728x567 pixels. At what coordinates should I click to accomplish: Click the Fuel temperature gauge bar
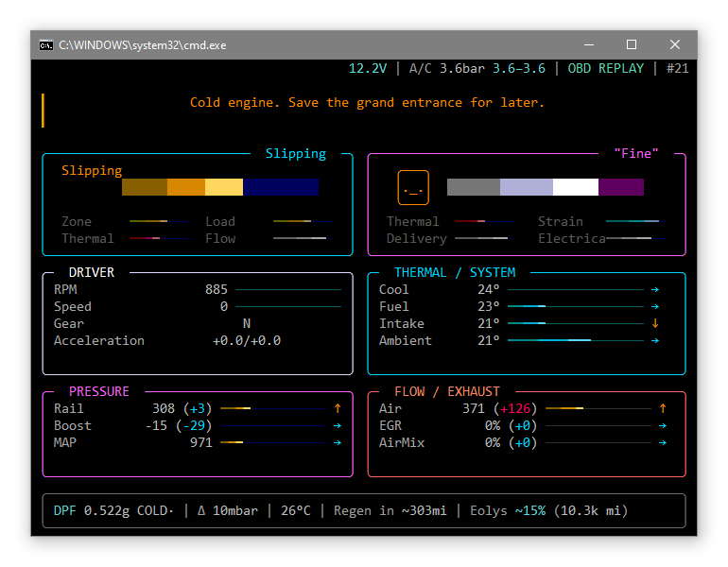576,307
